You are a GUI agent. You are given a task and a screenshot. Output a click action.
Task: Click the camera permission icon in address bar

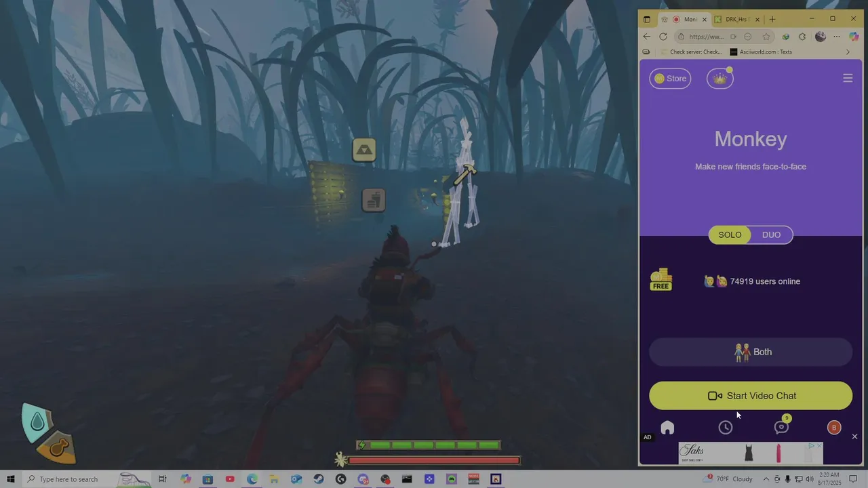tap(733, 37)
